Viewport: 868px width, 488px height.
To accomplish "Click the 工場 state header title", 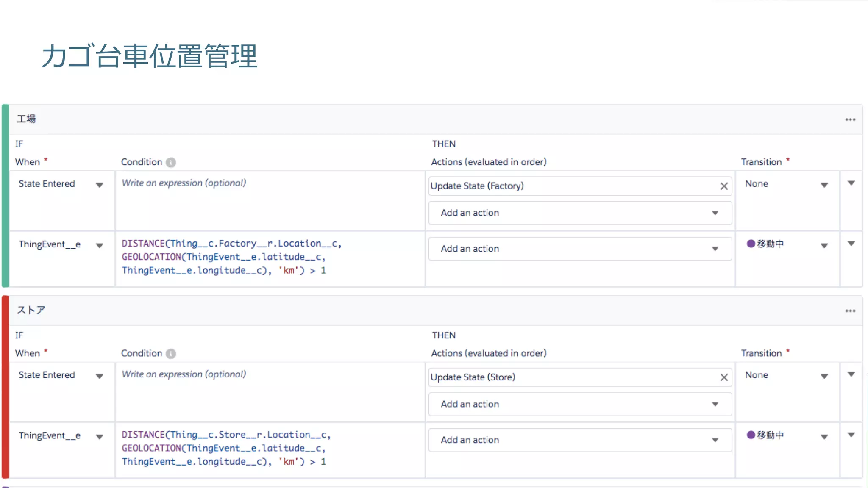I will pyautogui.click(x=26, y=119).
